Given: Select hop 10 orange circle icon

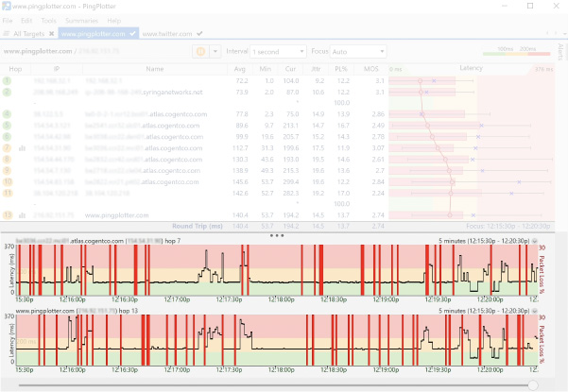Looking at the screenshot, I should click(x=8, y=181).
